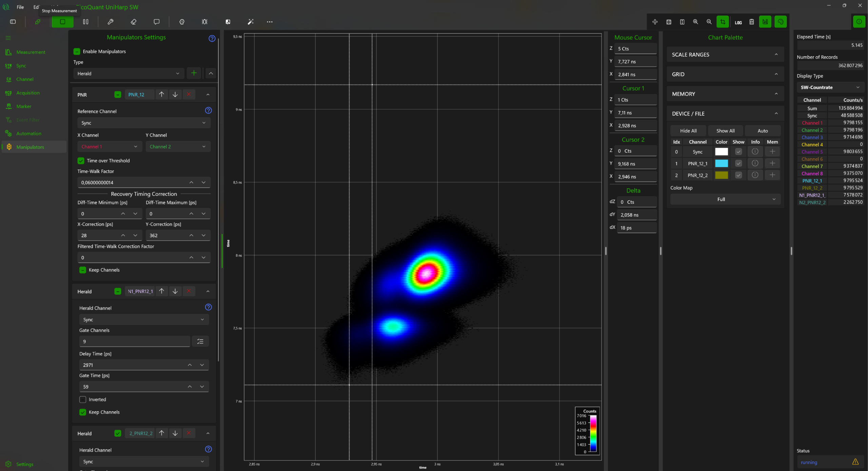Click the zoom in magnifier icon
The image size is (868, 471).
tap(695, 22)
